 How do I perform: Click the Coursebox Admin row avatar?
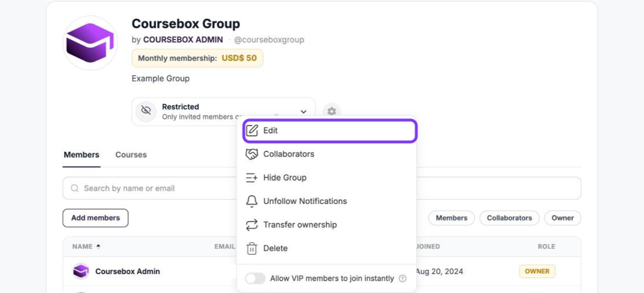tap(80, 271)
